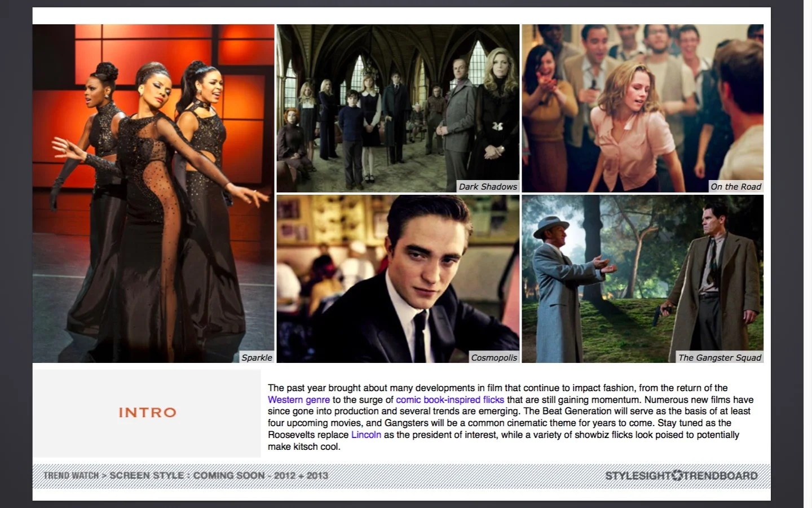The height and width of the screenshot is (508, 812).
Task: Click the INTRO heading
Action: tap(148, 413)
